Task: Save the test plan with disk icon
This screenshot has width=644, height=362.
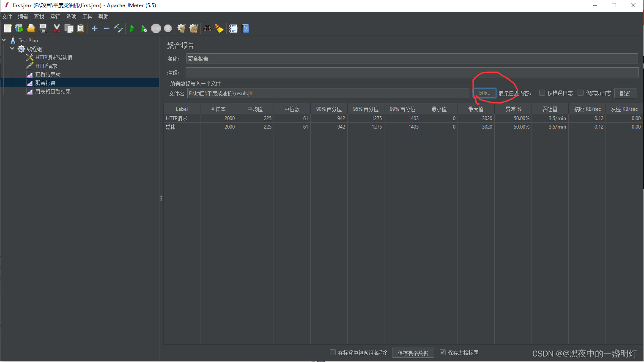Action: click(43, 28)
